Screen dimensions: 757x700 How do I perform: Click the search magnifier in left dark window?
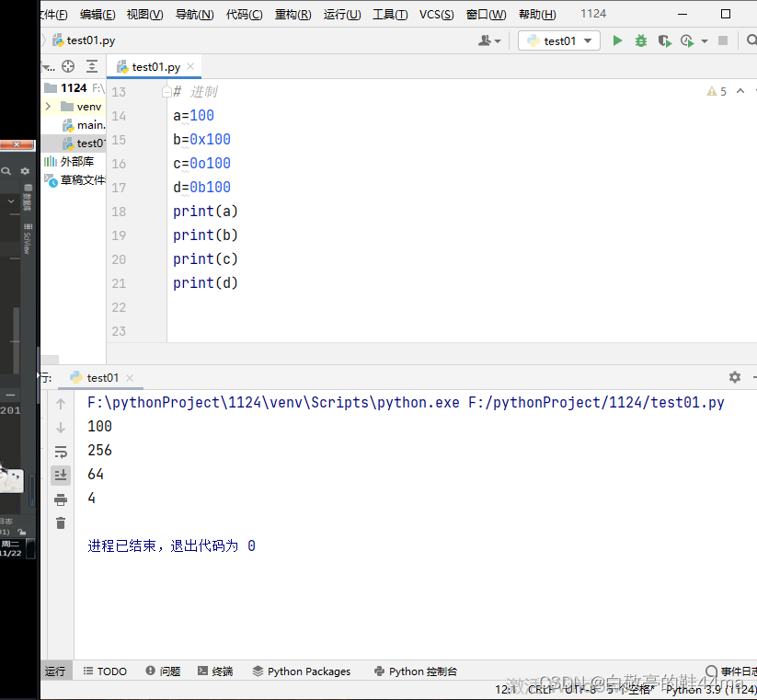(6, 171)
